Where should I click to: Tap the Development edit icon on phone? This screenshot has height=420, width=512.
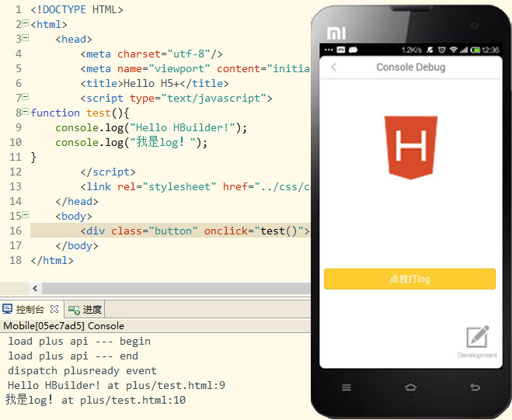[477, 337]
